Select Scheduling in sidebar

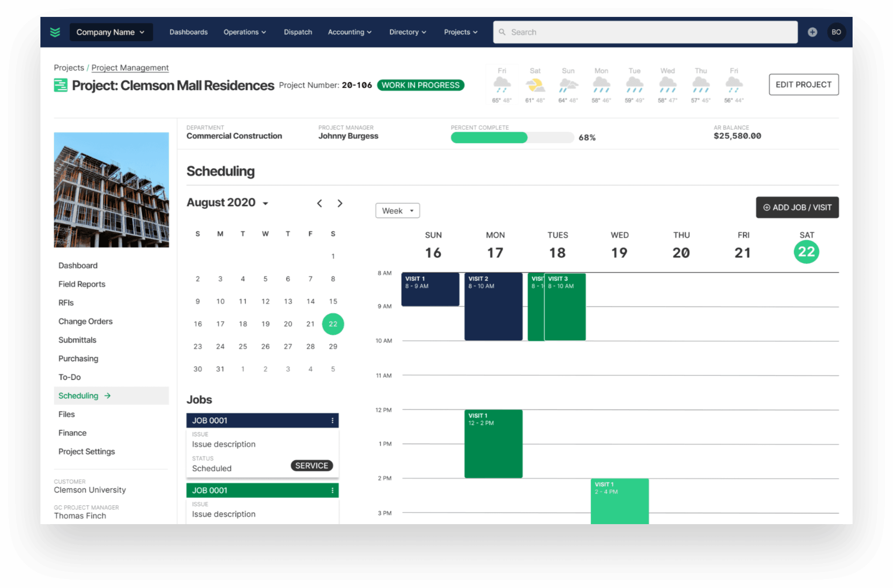(x=111, y=396)
